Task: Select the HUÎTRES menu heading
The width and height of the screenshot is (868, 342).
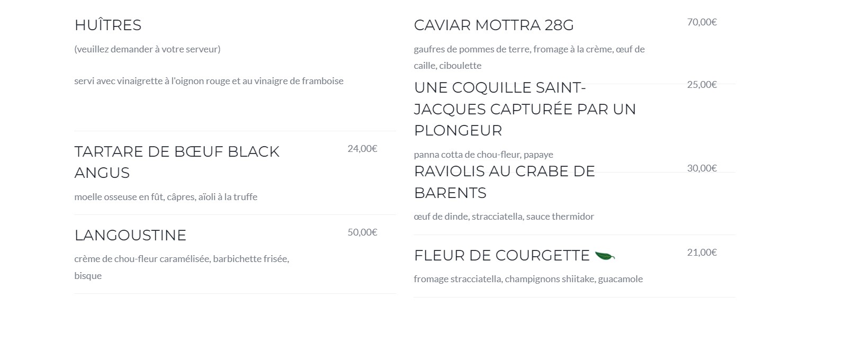Action: point(108,25)
